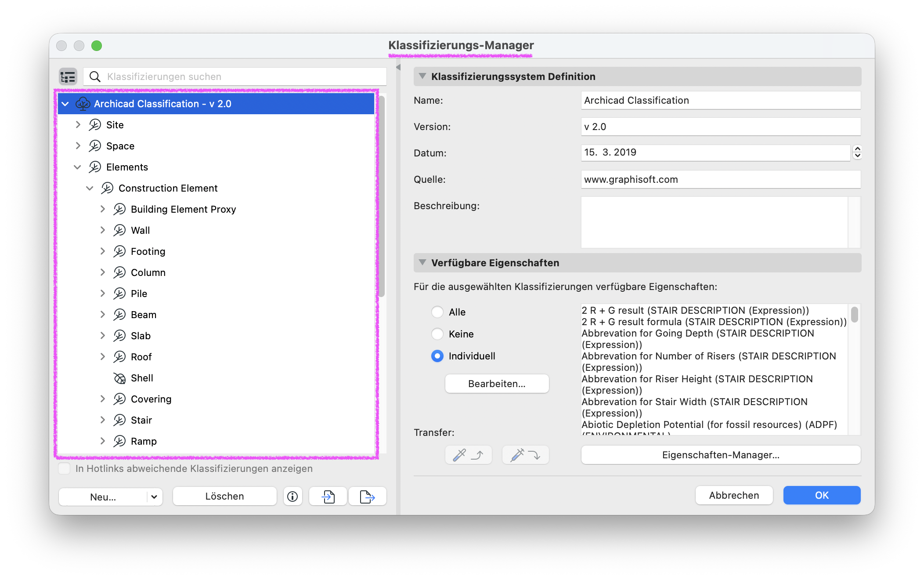Select the Alle radio button

tap(437, 312)
